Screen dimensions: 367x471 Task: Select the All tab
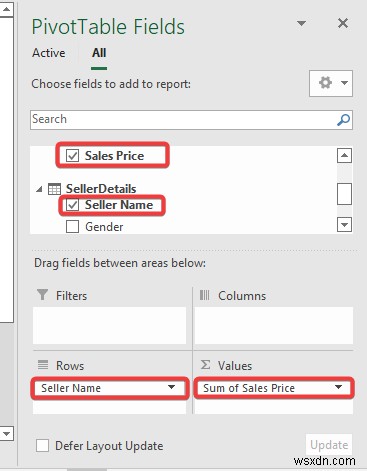pyautogui.click(x=99, y=53)
